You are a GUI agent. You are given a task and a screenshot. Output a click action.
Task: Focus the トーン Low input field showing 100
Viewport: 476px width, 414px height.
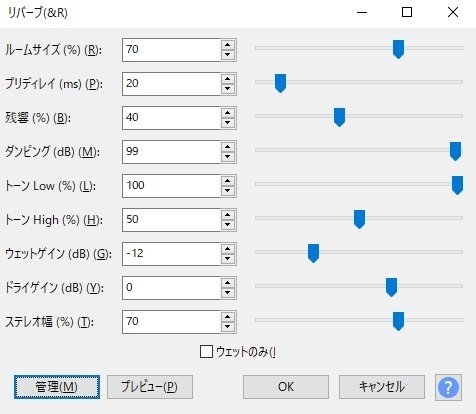coord(171,186)
